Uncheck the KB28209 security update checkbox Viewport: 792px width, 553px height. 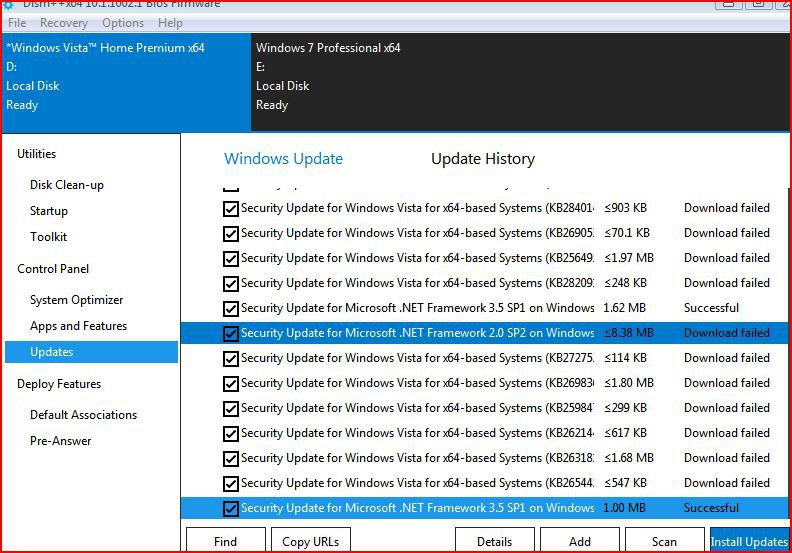point(231,284)
